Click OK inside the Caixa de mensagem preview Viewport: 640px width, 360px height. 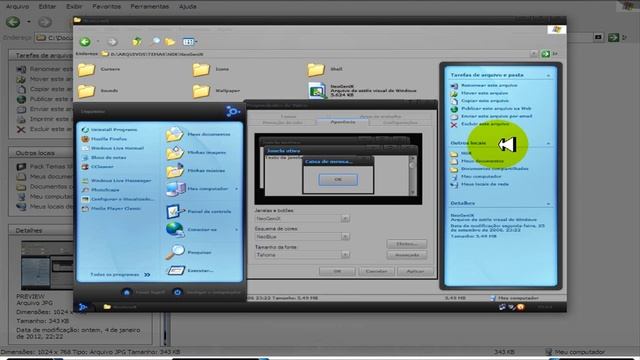338,180
